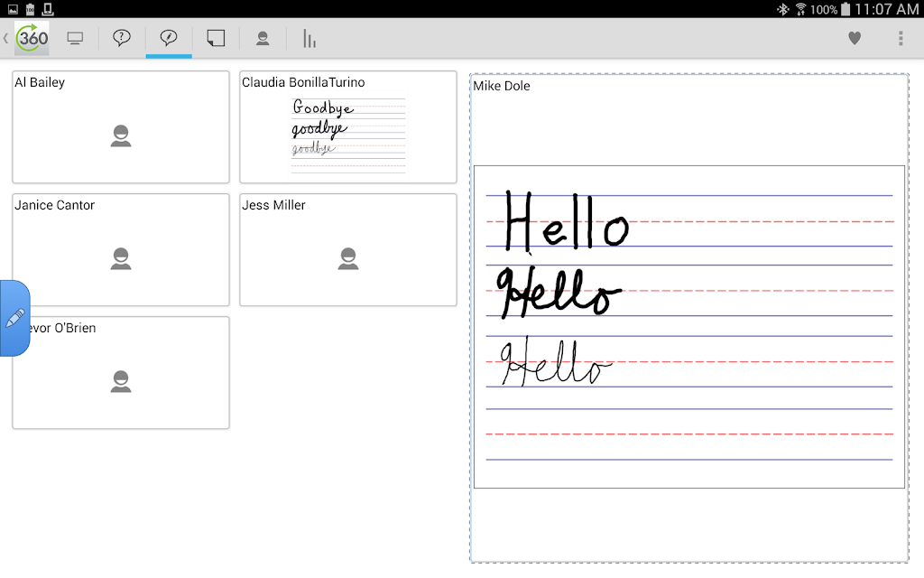Open the bar chart results icon

[x=310, y=38]
